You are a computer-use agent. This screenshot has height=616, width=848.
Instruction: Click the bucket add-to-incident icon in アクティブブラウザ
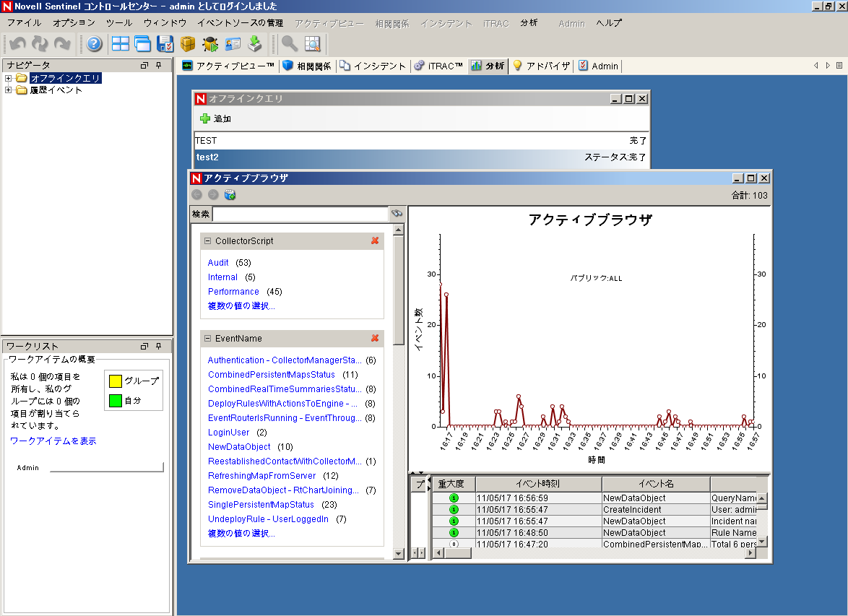click(230, 195)
